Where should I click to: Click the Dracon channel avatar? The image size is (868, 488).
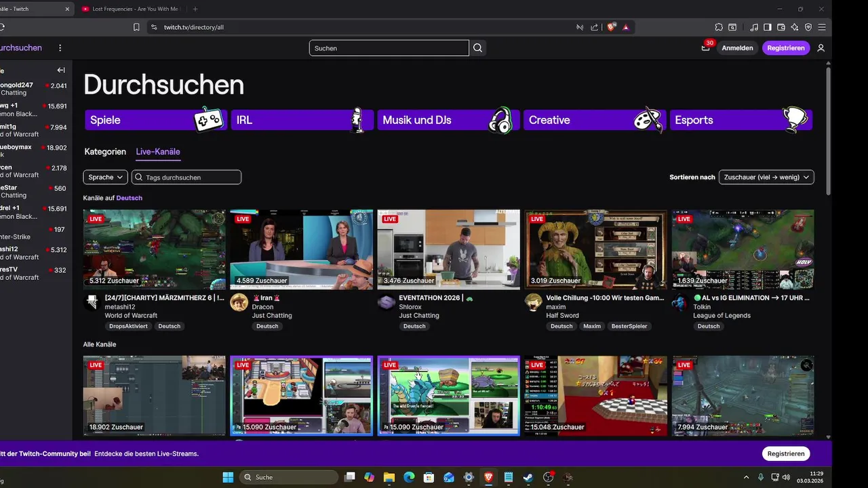pos(239,302)
